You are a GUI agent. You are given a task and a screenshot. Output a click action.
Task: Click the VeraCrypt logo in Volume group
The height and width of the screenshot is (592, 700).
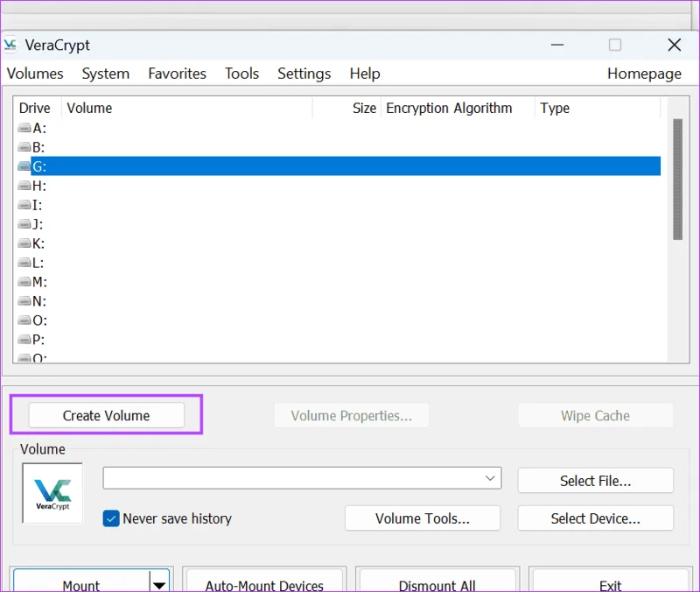52,493
